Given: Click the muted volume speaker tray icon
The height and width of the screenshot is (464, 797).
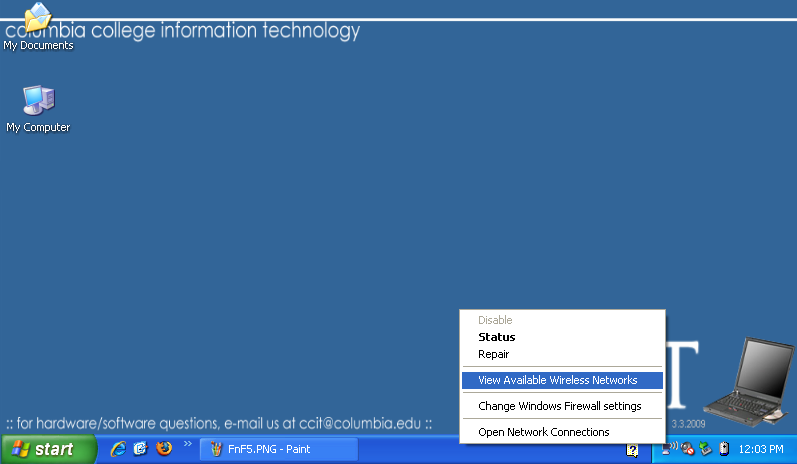Looking at the screenshot, I should [x=688, y=449].
